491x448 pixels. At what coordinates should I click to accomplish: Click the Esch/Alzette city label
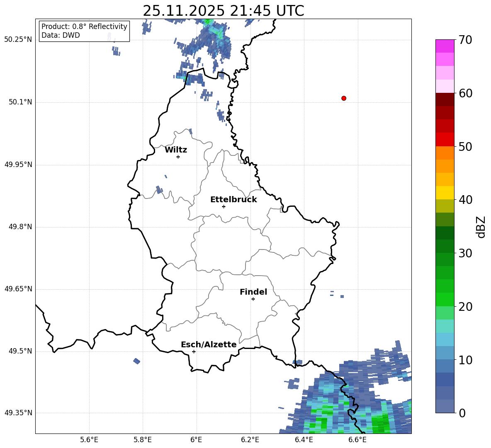tap(209, 344)
